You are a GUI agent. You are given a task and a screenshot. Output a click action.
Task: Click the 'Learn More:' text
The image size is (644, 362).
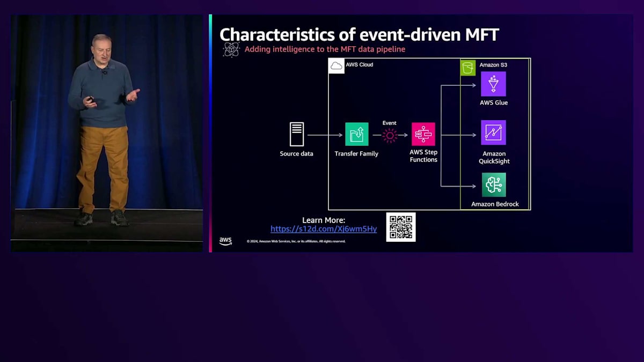coord(324,220)
